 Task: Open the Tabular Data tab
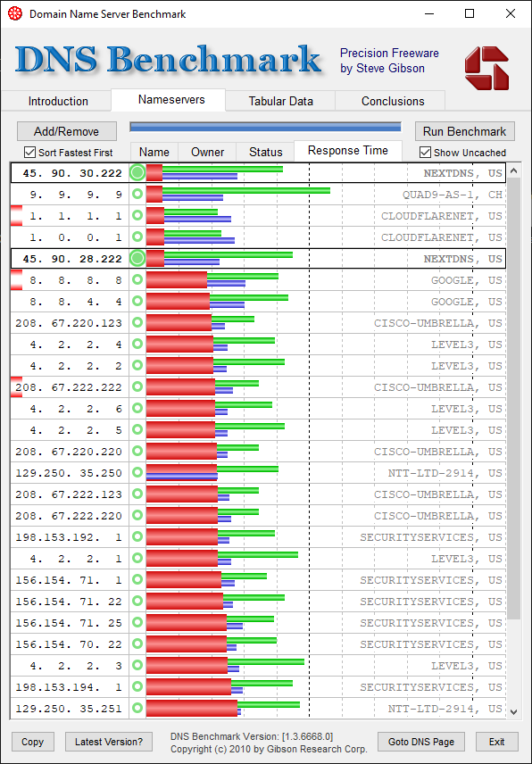[280, 101]
